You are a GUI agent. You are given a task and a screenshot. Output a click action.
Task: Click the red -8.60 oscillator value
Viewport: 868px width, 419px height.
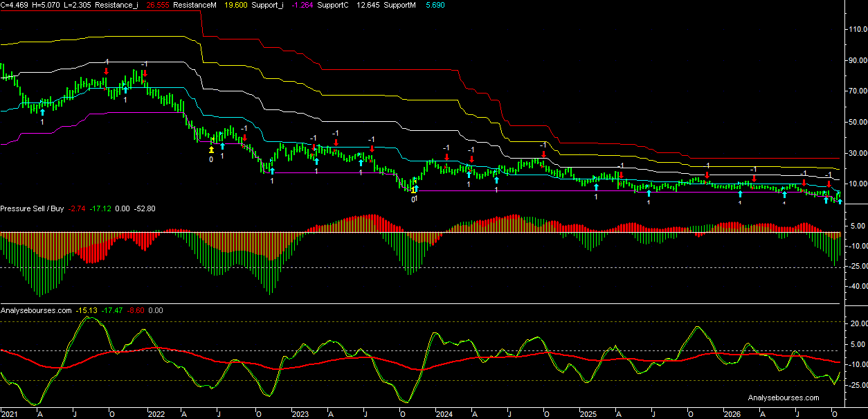137,310
